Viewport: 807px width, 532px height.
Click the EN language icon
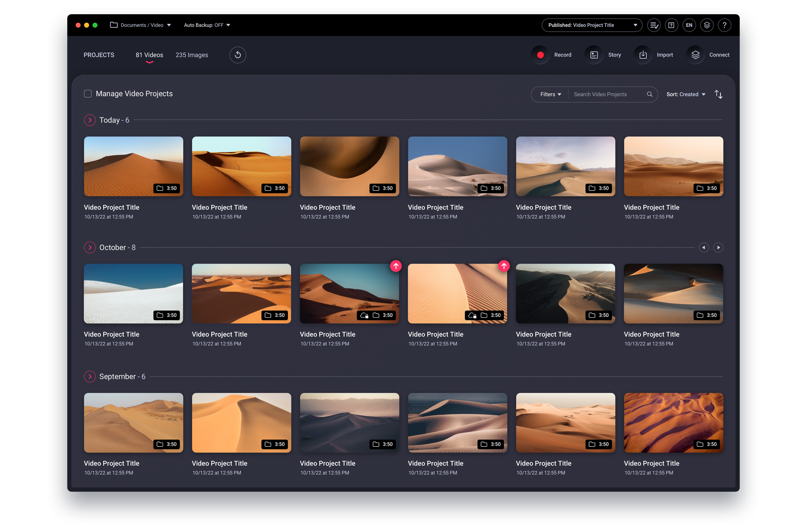point(689,25)
